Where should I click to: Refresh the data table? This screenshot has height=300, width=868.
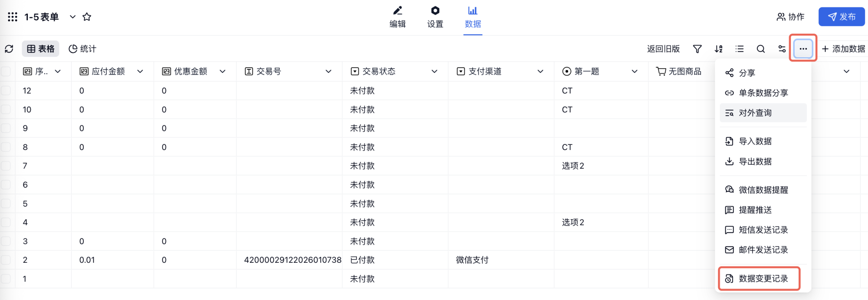coord(9,49)
